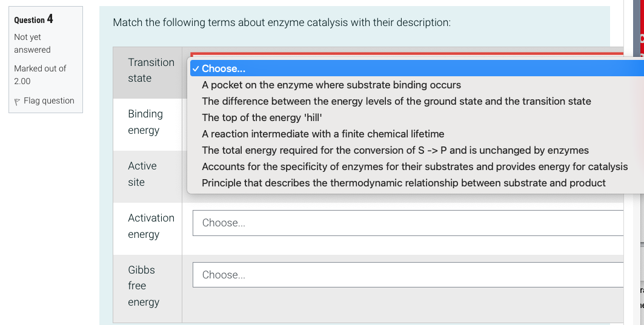Pick "total energy required for the conversion" option
Image resolution: width=644 pixels, height=325 pixels.
395,150
